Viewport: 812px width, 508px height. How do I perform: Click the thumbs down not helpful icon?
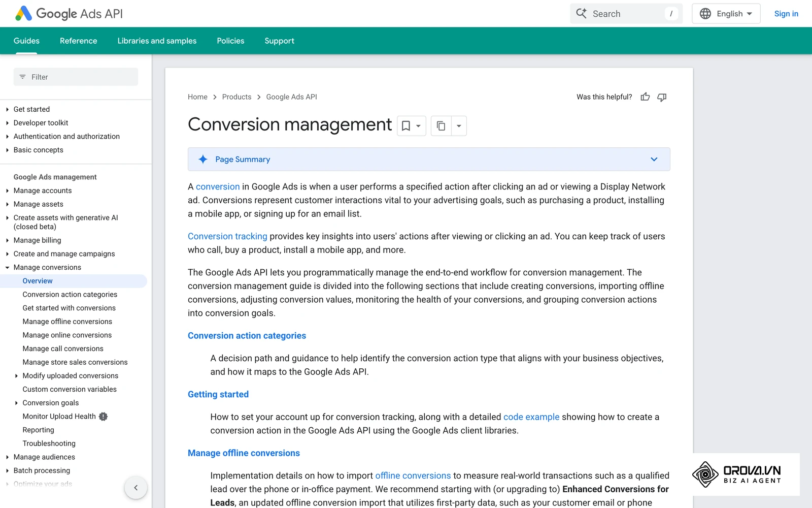662,97
